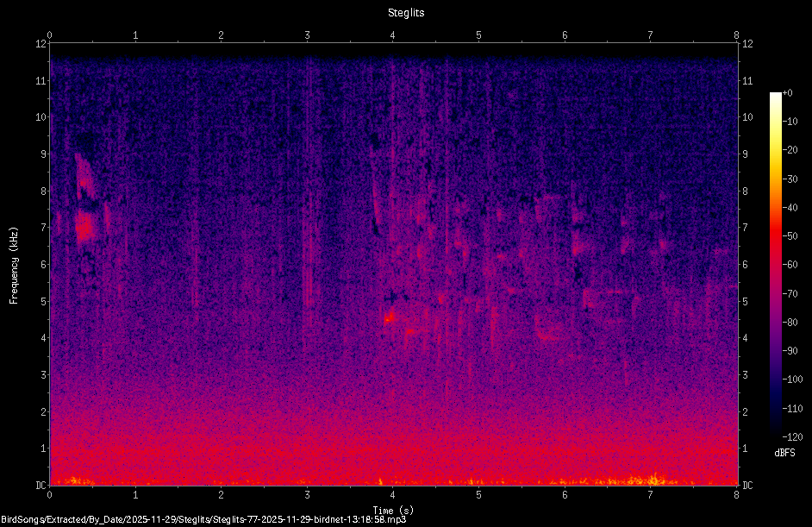Click the 6 kHz tick on right frequency axis
The image size is (812, 527).
(x=746, y=264)
